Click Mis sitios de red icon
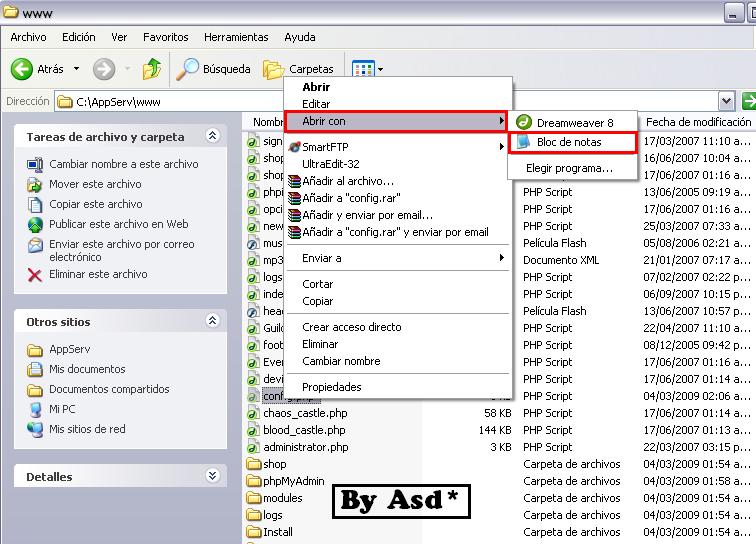Screen dimensions: 756x544 coord(35,429)
